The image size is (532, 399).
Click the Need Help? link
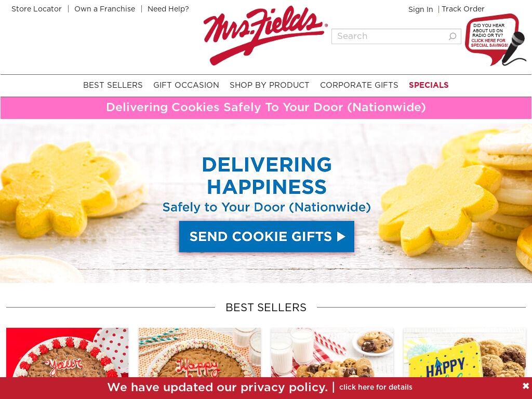(x=168, y=9)
